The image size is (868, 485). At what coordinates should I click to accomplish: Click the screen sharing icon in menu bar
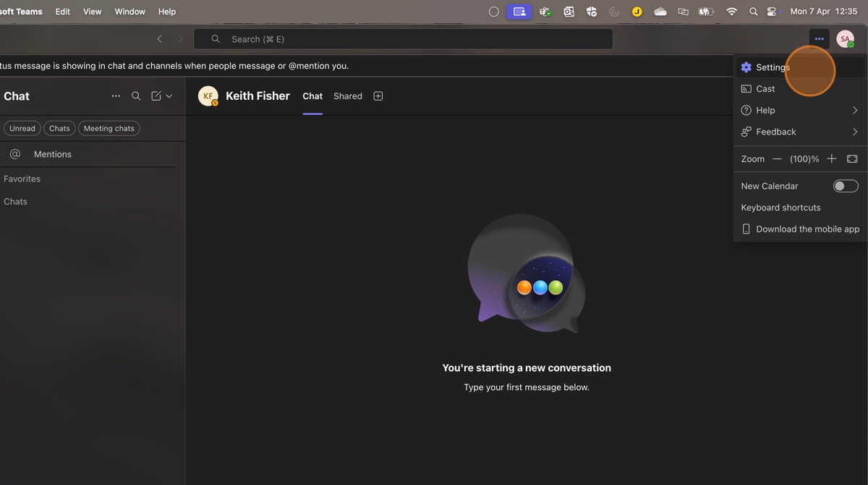[x=519, y=12]
